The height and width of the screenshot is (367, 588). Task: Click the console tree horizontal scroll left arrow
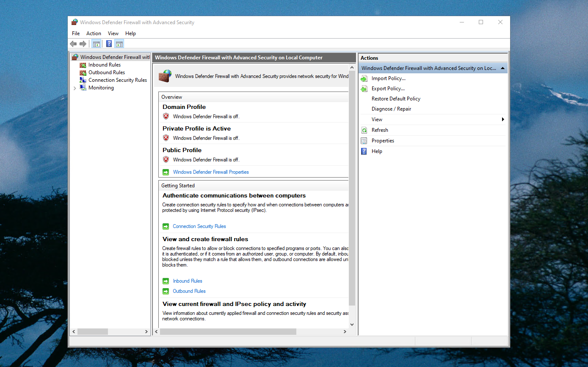click(x=74, y=332)
